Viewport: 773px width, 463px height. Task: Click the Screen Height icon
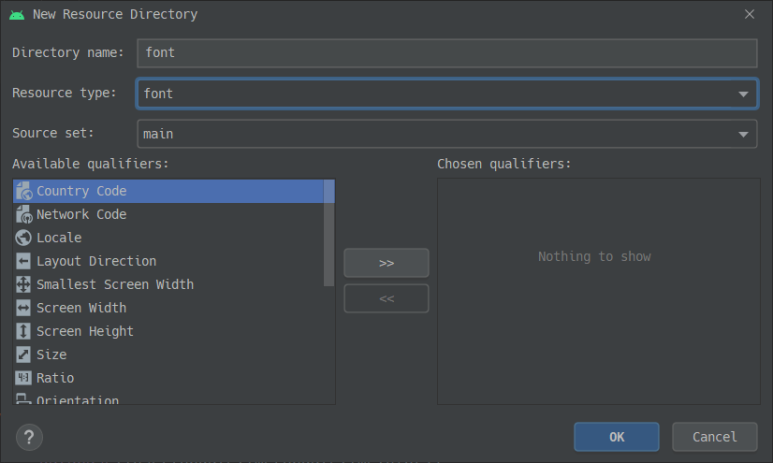click(24, 331)
